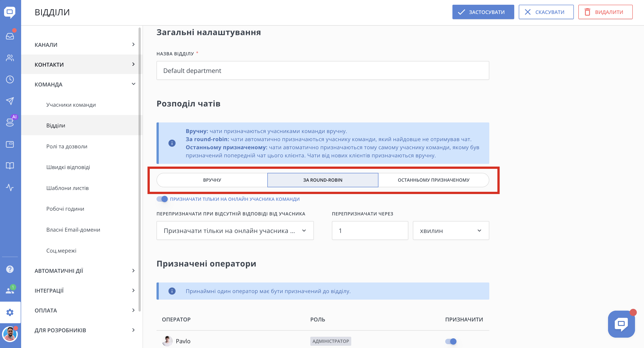Open the reassign-on-no-reply dropdown
This screenshot has height=348, width=644.
point(235,231)
